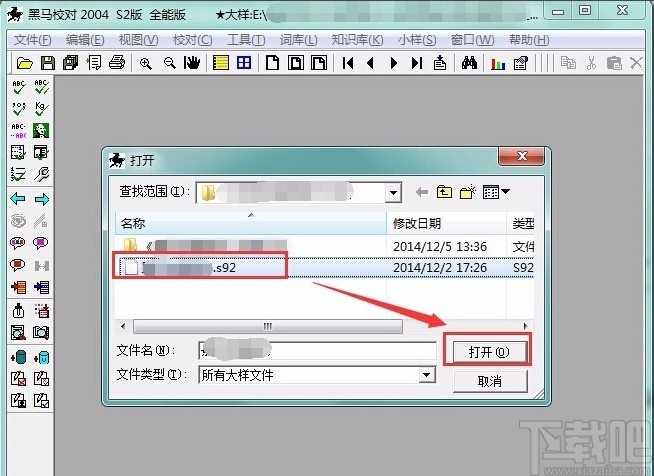Click the single blank page toolbar icon
Viewport: 654px width, 476px height.
[x=272, y=63]
